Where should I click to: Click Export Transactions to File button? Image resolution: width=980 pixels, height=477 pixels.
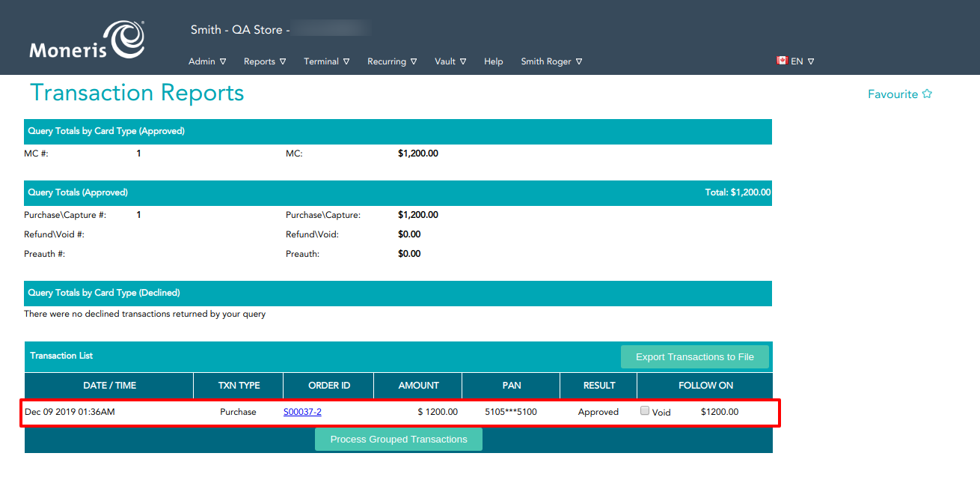coord(694,357)
